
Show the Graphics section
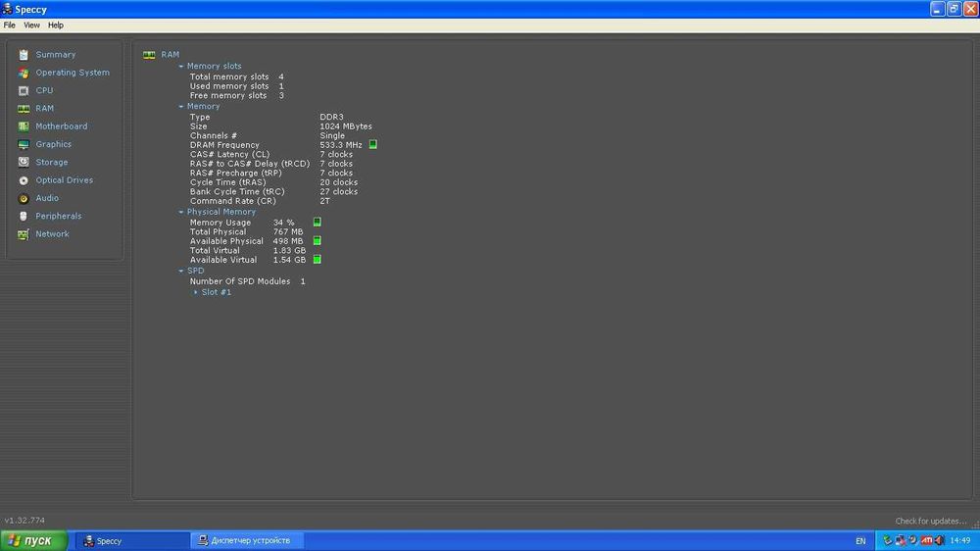point(53,144)
